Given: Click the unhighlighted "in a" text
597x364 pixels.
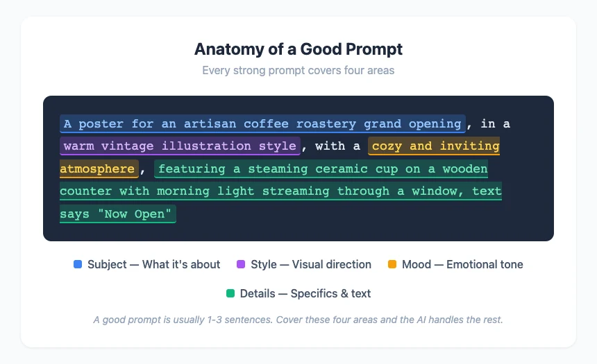Looking at the screenshot, I should tap(495, 124).
